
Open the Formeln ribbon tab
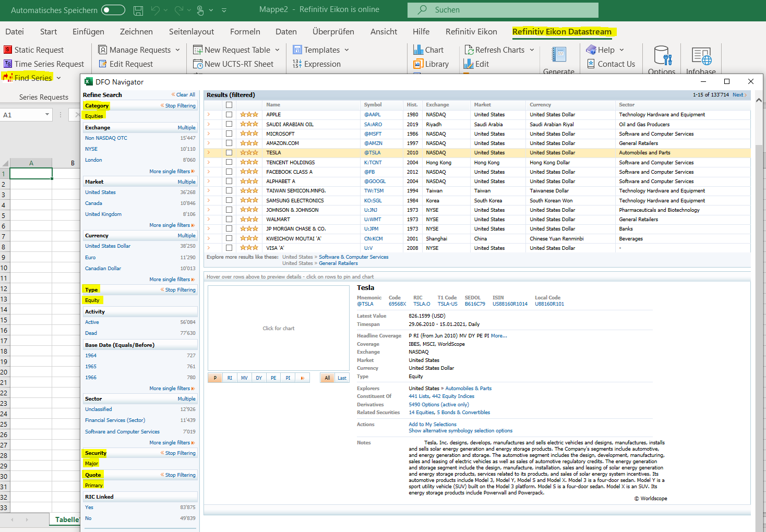pos(245,31)
